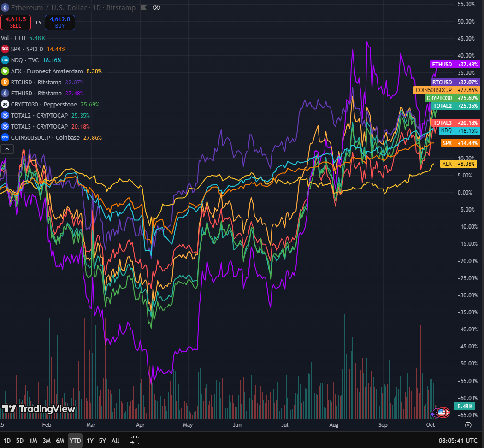This screenshot has width=484, height=448.
Task: Click the BTCUSD · Bitstamp legend name
Action: tap(36, 83)
